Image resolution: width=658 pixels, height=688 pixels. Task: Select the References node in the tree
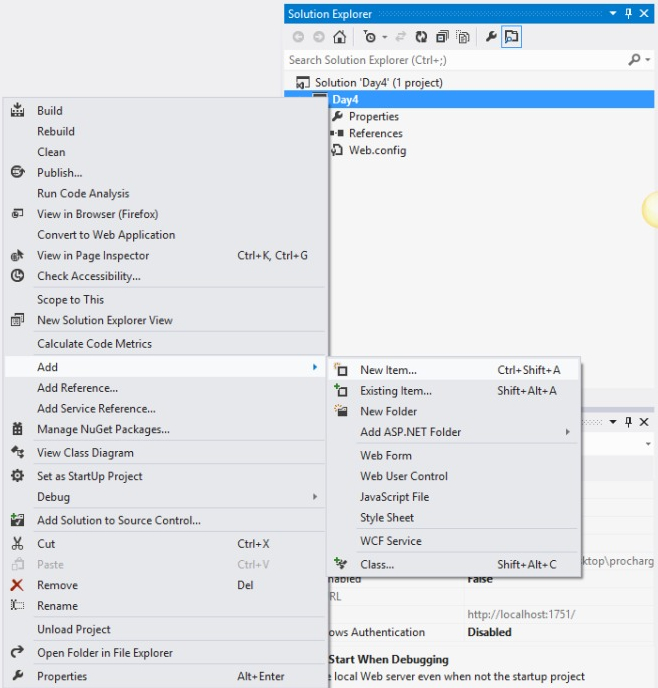[x=375, y=133]
